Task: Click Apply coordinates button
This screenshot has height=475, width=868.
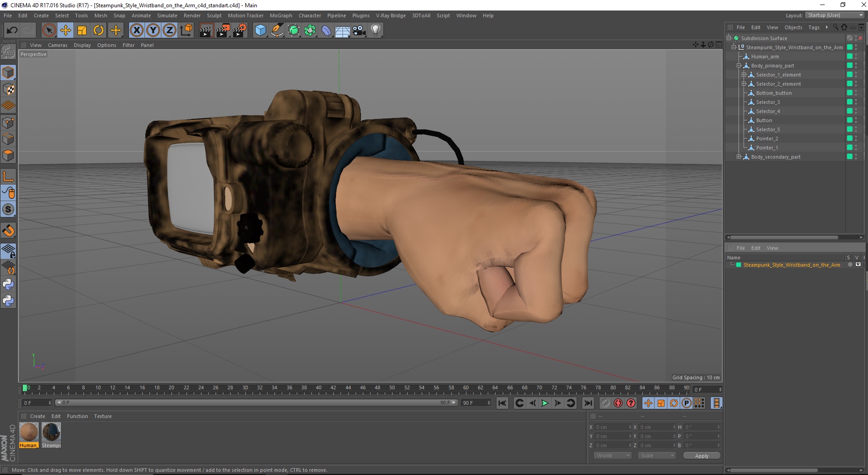Action: tap(702, 456)
